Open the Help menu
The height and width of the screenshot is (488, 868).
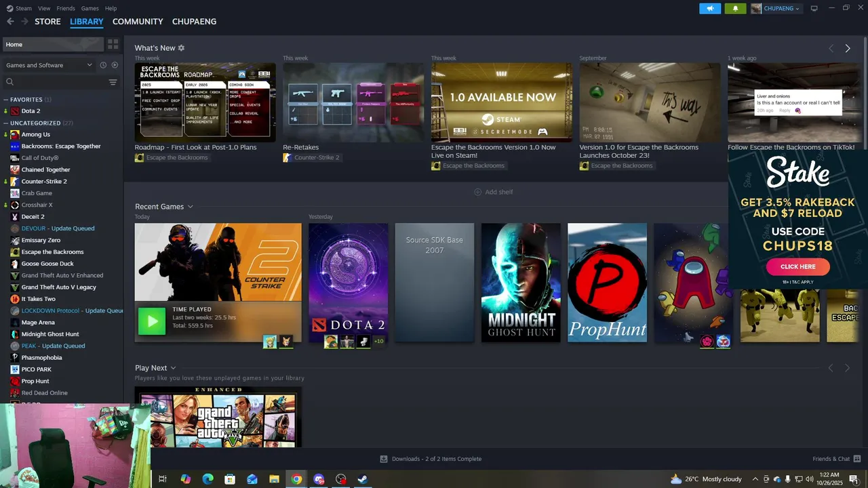[111, 8]
